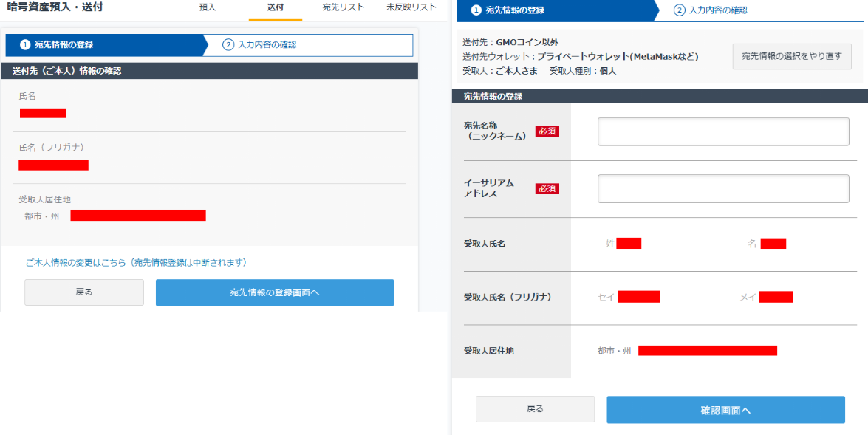Screen dimensions: 868x435
Task: Click the right panel 戻る button
Action: [x=535, y=409]
